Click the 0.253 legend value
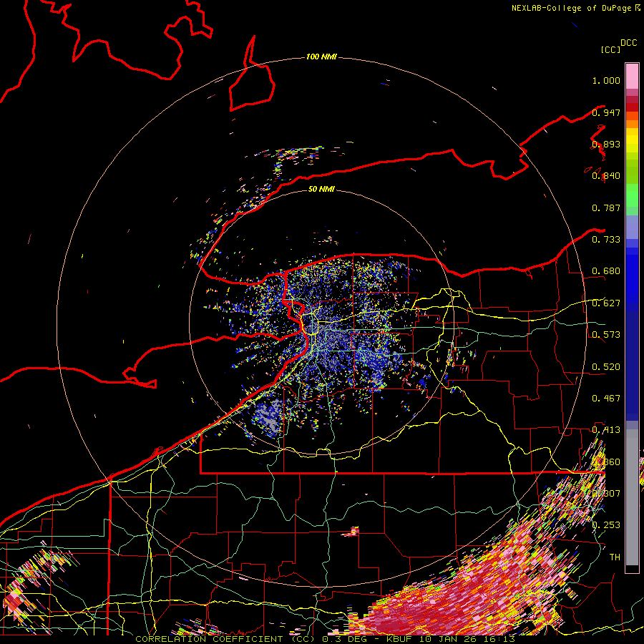The width and height of the screenshot is (644, 644). 606,525
